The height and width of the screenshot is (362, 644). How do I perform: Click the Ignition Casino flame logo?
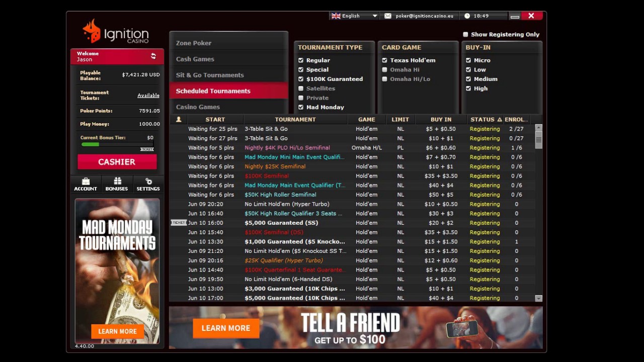(x=91, y=31)
